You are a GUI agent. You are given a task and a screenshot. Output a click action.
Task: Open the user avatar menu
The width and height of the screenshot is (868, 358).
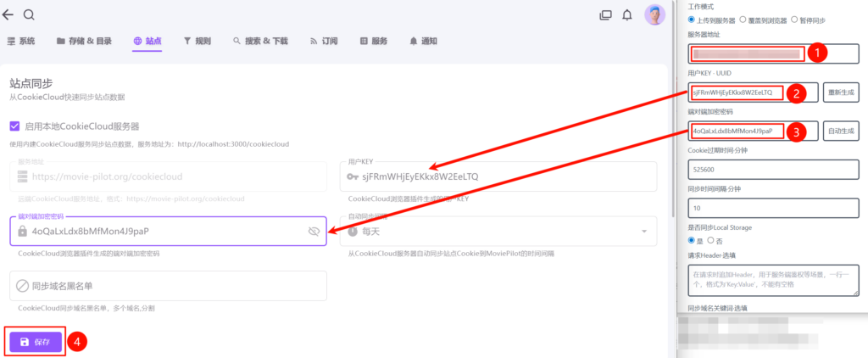654,14
